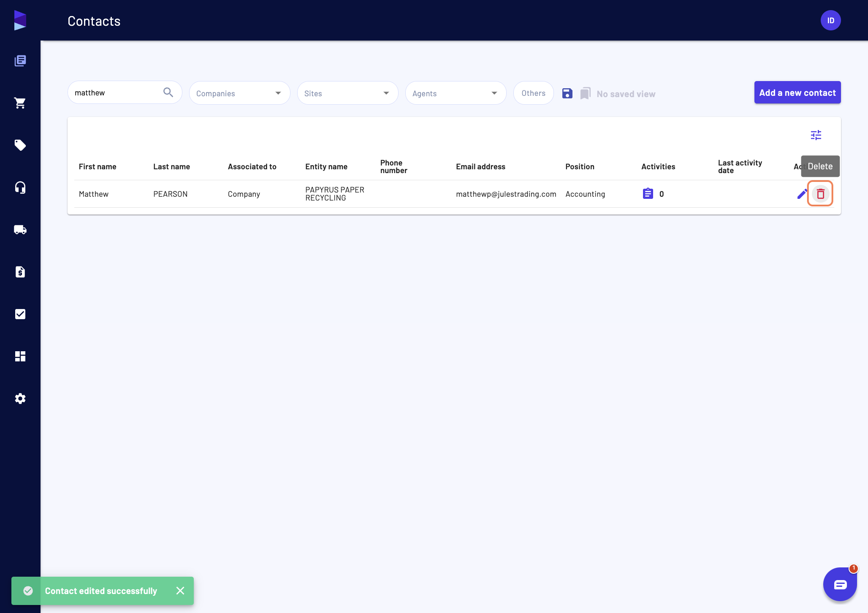Screen dimensions: 868x613
Task: Click the Entity name column header
Action: tap(326, 167)
